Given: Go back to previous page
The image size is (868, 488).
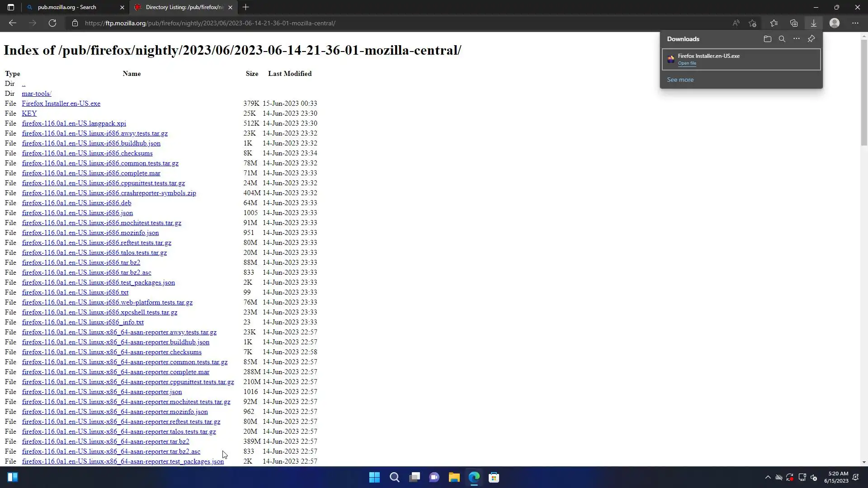Looking at the screenshot, I should pyautogui.click(x=13, y=23).
